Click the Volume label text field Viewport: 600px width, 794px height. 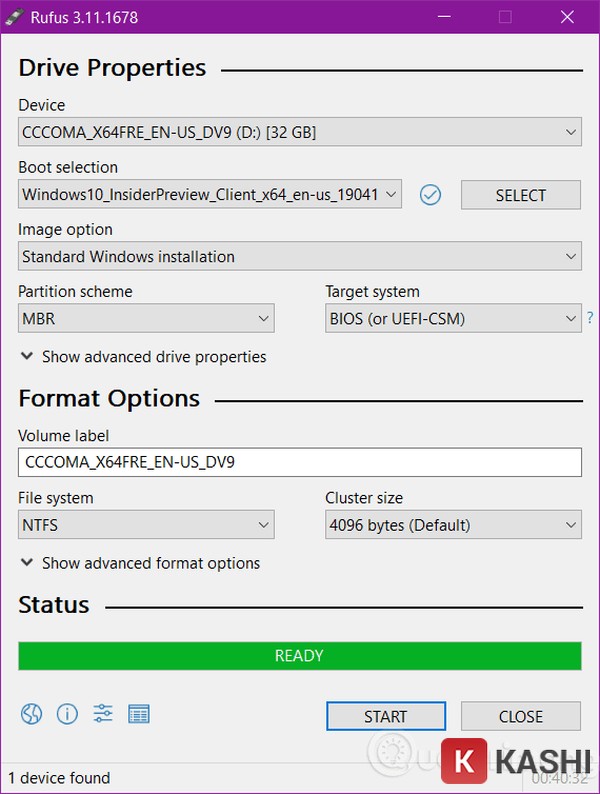point(299,463)
